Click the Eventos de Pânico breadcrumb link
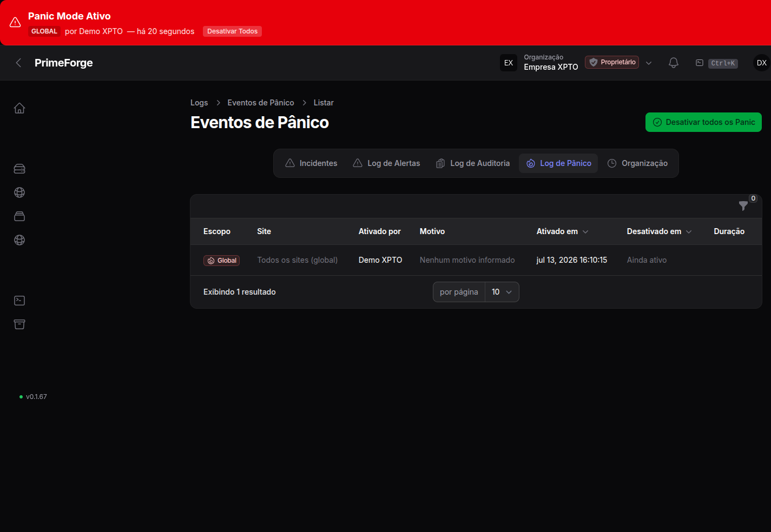The width and height of the screenshot is (771, 532). 261,103
